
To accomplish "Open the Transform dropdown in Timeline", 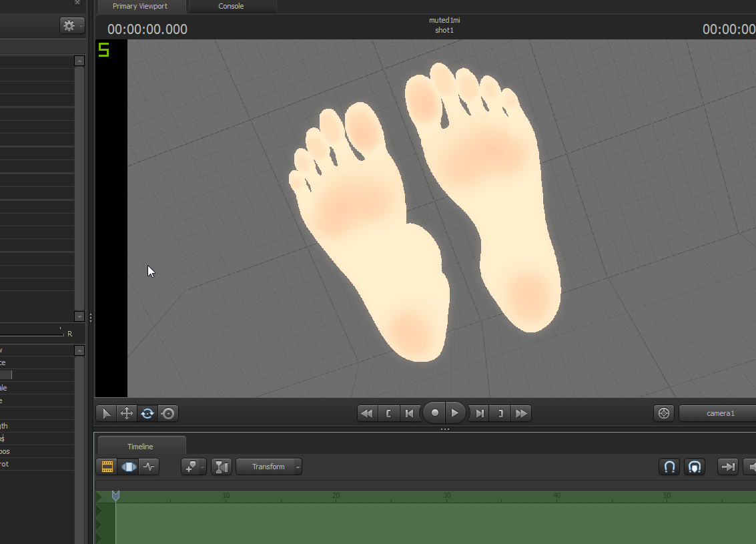I will click(x=269, y=467).
